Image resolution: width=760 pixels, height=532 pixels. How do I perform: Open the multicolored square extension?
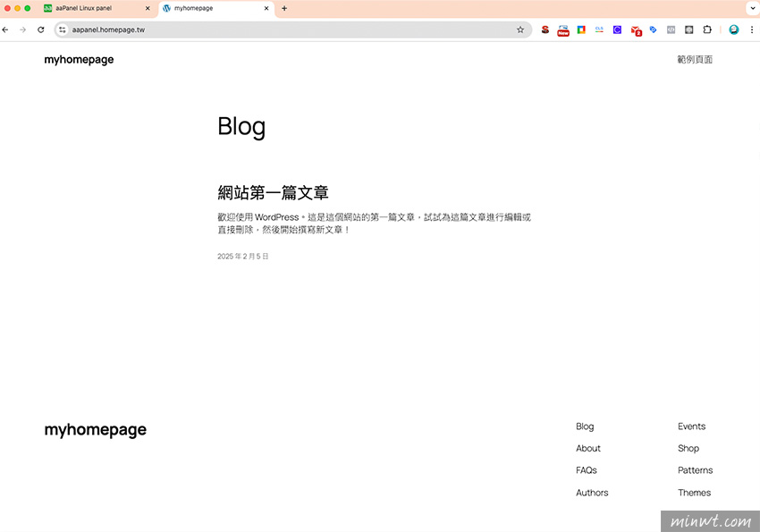pos(581,30)
